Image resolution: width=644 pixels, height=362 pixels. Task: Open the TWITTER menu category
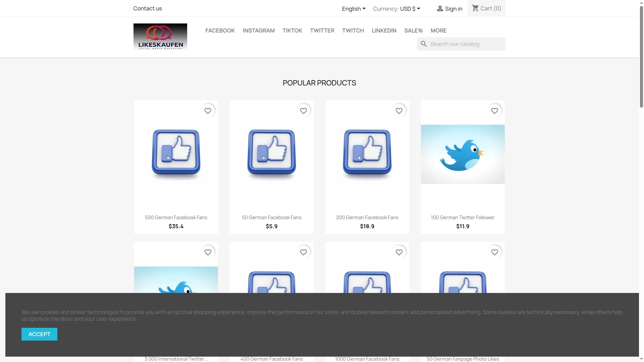322,31
